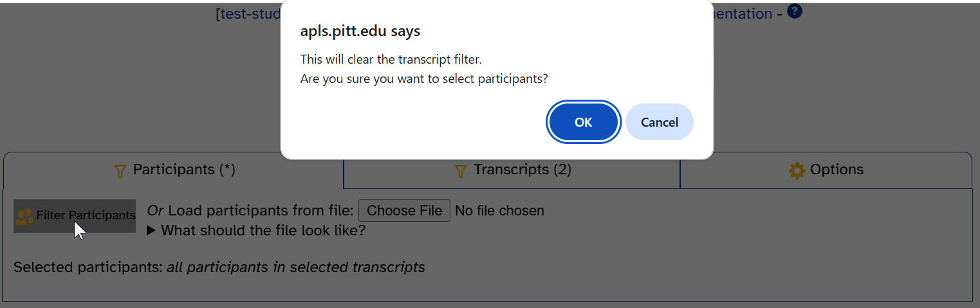Open the help question mark icon
This screenshot has height=308, width=980.
[795, 12]
